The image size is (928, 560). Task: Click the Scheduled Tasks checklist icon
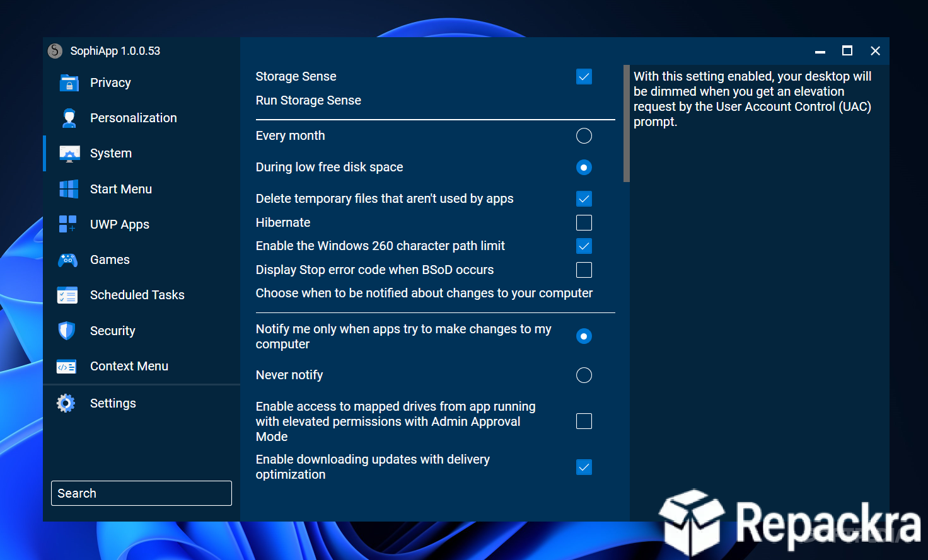(67, 295)
